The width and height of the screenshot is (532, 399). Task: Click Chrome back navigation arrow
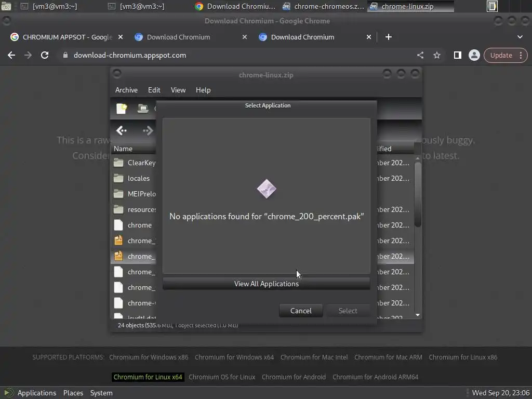click(11, 55)
